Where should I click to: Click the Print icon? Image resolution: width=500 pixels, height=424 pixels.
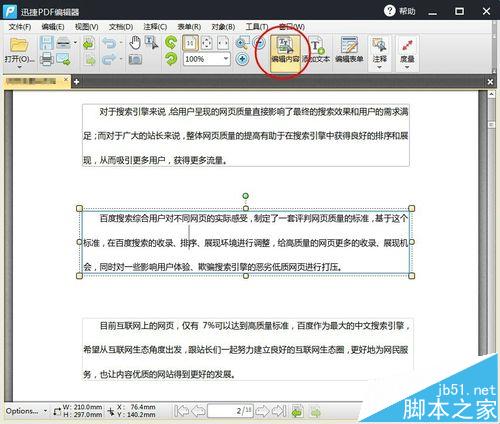point(47,59)
